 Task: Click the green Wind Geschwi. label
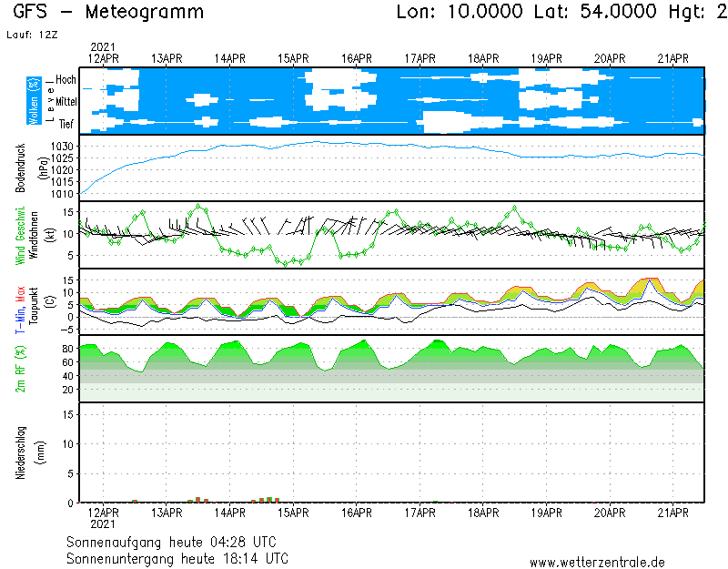point(21,235)
